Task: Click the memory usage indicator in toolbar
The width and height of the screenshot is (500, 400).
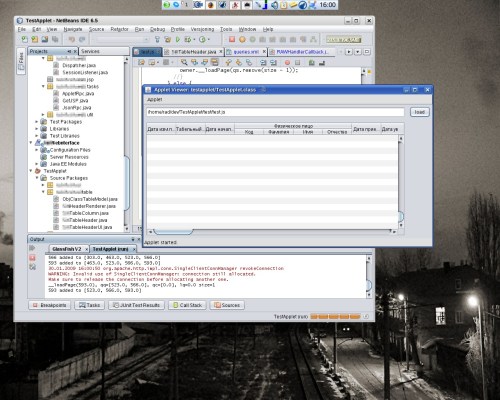Action: pos(343,40)
